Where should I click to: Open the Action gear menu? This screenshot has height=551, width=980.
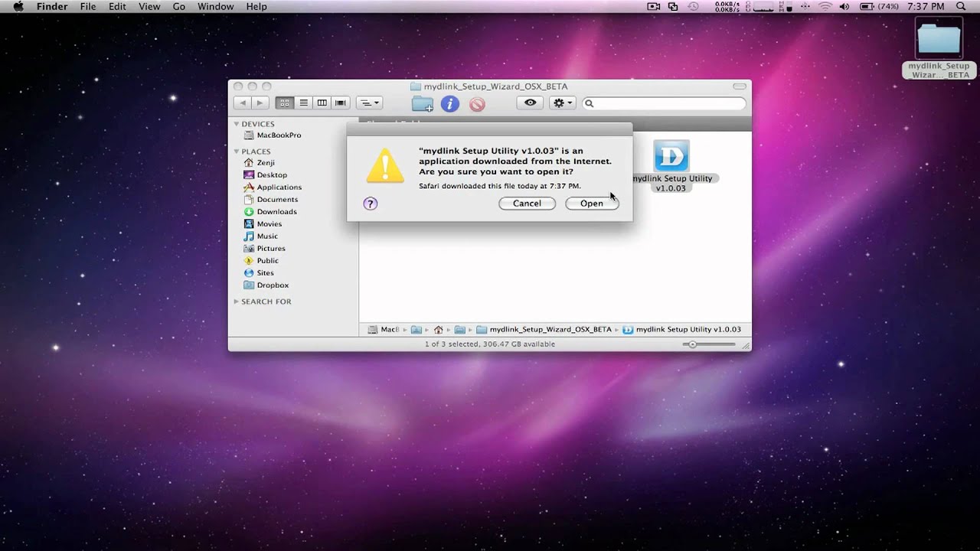[x=562, y=103]
